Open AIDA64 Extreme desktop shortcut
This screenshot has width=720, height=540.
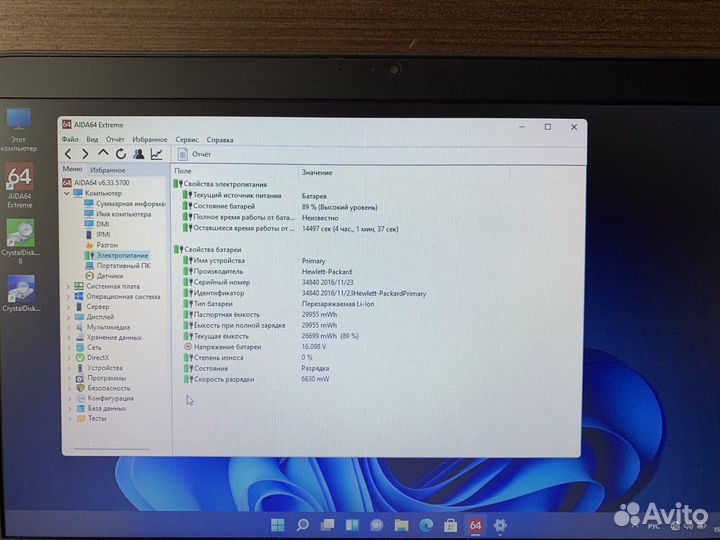(19, 186)
